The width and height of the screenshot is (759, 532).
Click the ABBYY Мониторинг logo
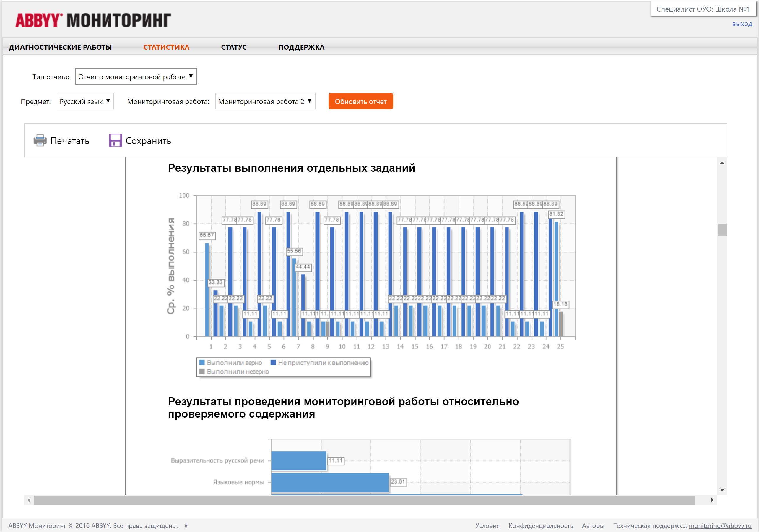click(93, 20)
